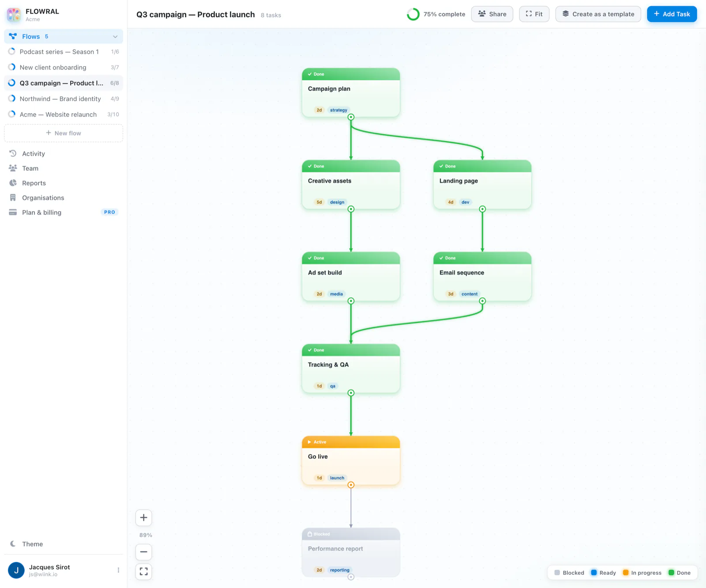Open Northwind — Brand identity flow
Screen dimensions: 706x588
click(x=64, y=99)
